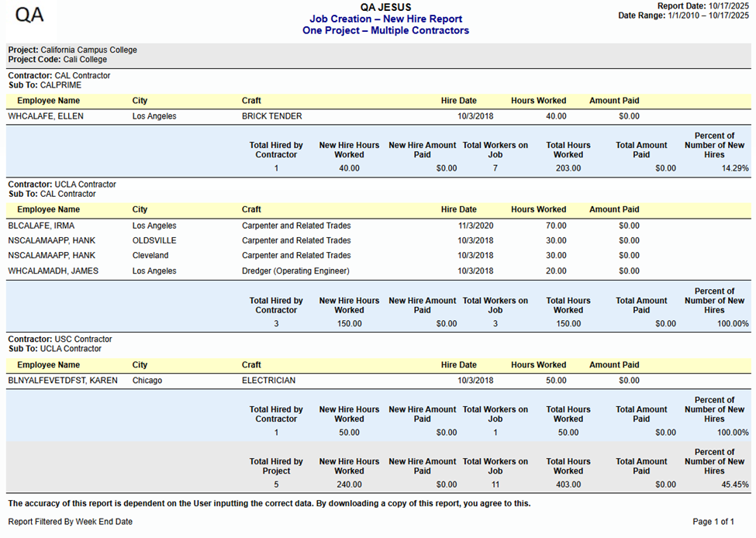Select Los Angeles city in ELLEN's row

point(154,116)
